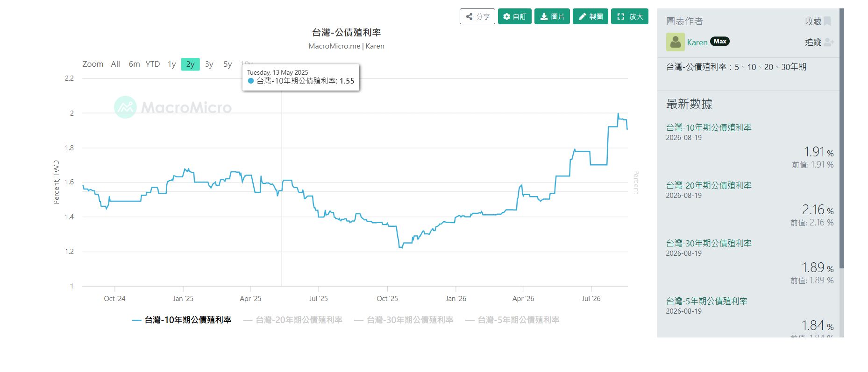Image resolution: width=868 pixels, height=372 pixels.
Task: Open the 製圖 chart maker button
Action: tap(590, 16)
